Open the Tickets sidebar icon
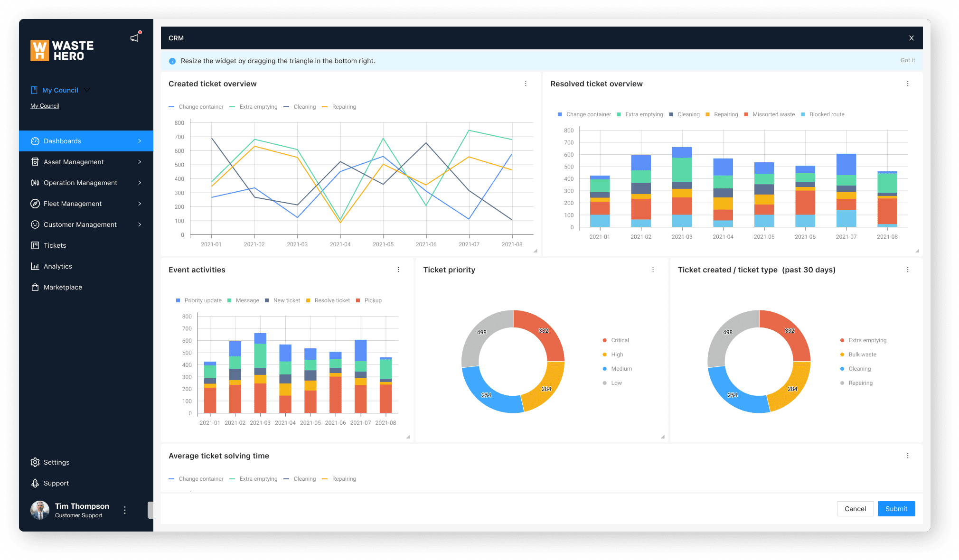 point(35,245)
